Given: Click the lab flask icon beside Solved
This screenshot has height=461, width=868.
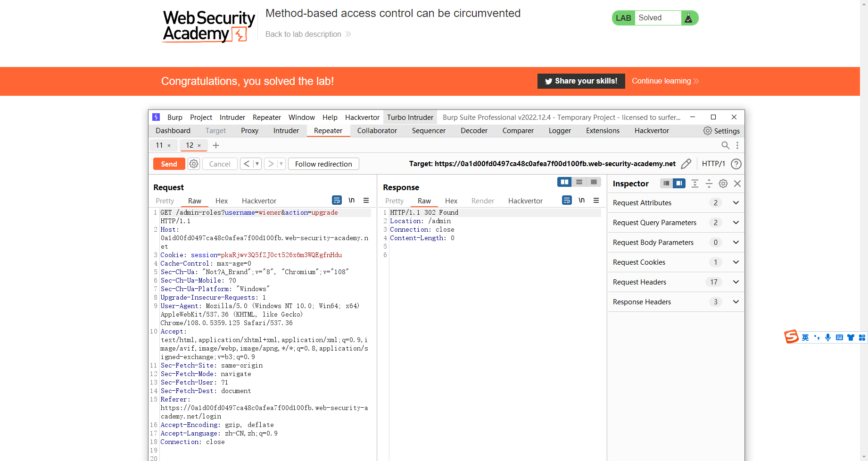Looking at the screenshot, I should (688, 18).
